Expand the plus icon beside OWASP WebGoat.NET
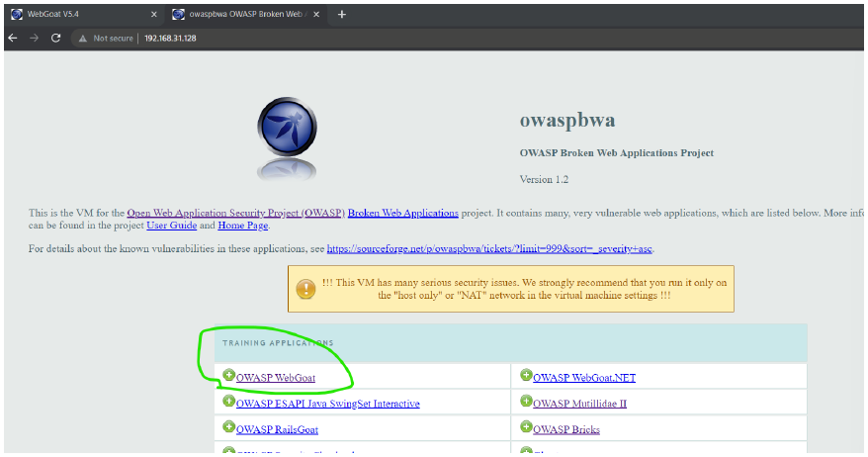 [526, 375]
